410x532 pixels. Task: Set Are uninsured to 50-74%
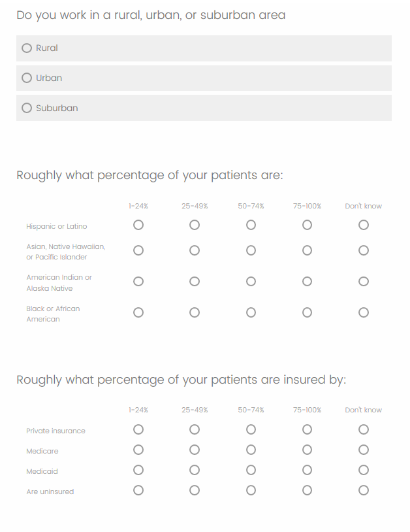pos(251,490)
